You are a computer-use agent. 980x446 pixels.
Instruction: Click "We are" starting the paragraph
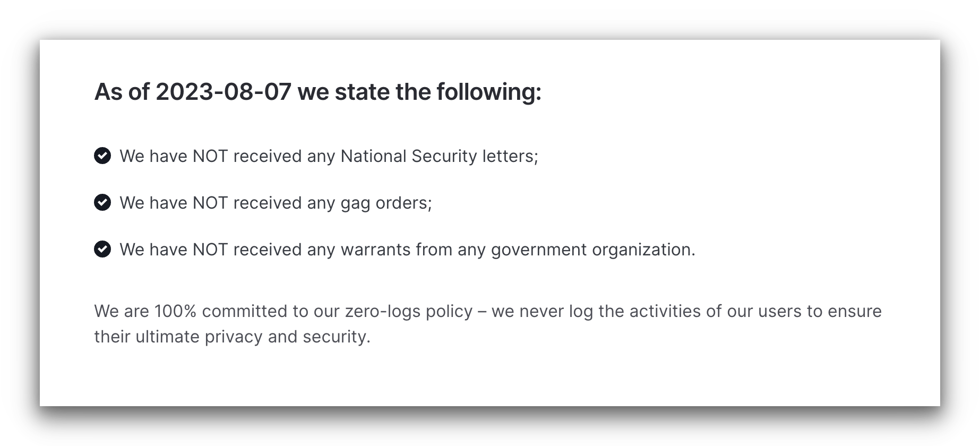pos(122,311)
